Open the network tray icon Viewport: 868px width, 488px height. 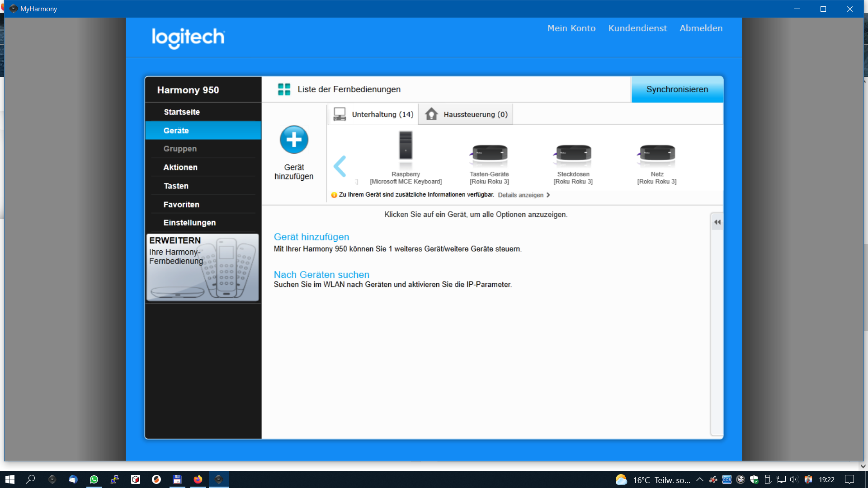point(781,480)
